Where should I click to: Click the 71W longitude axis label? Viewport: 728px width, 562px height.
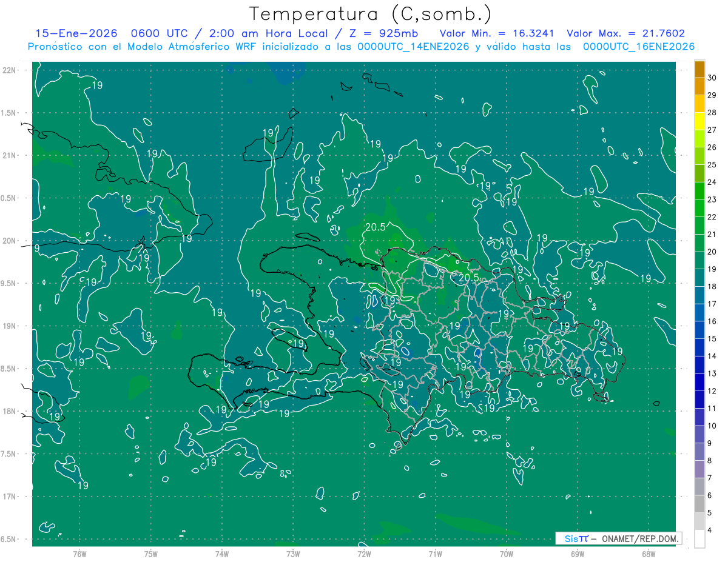tap(435, 554)
